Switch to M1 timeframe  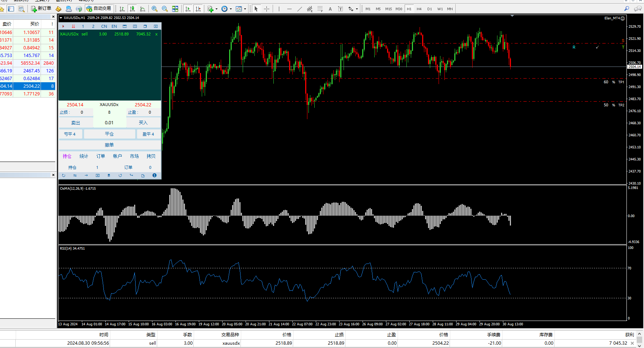tap(368, 9)
